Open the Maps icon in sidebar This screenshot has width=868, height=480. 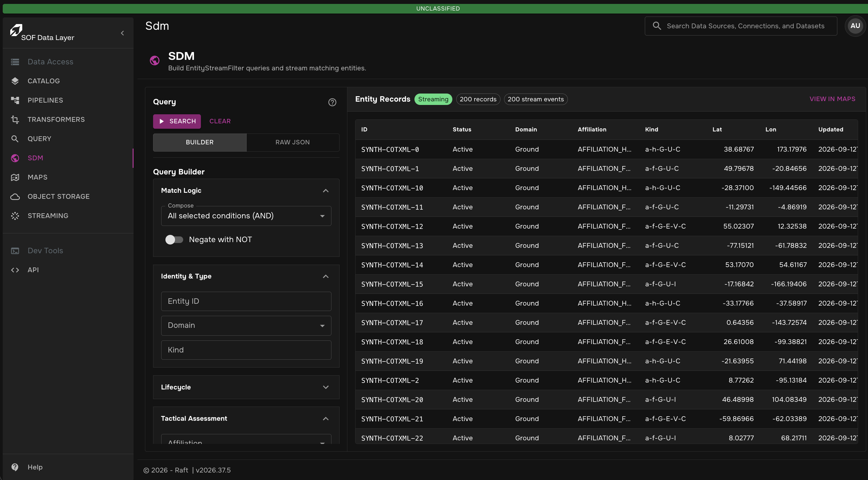click(15, 177)
